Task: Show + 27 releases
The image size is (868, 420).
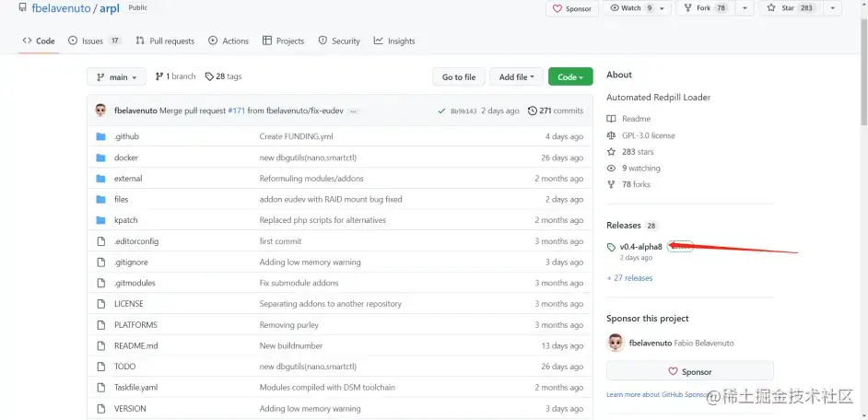Action: 630,278
